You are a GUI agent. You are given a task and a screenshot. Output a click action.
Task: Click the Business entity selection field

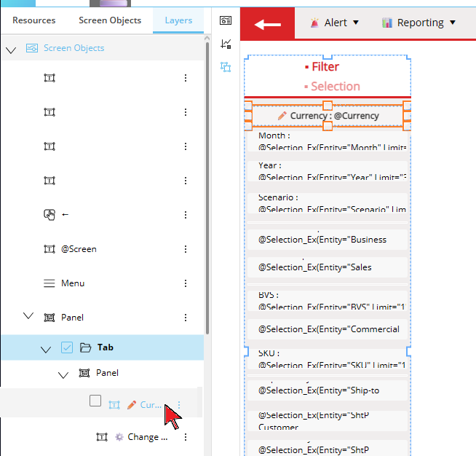click(x=328, y=240)
